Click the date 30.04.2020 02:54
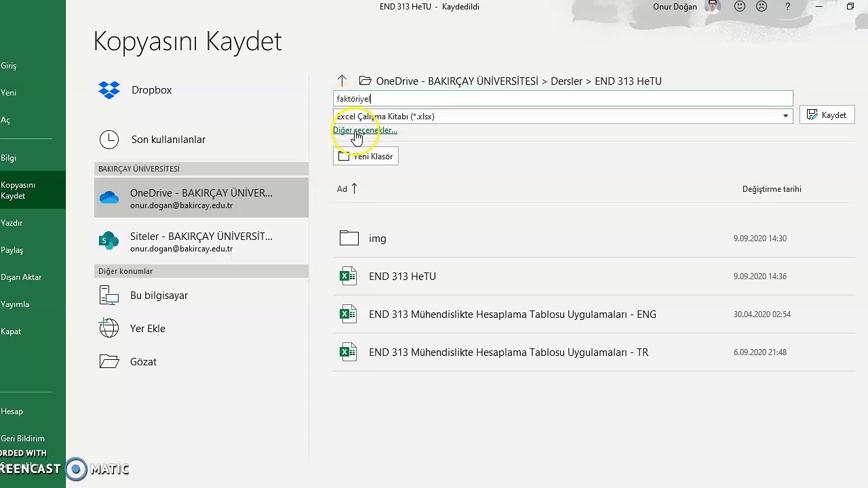868x488 pixels. click(x=762, y=314)
